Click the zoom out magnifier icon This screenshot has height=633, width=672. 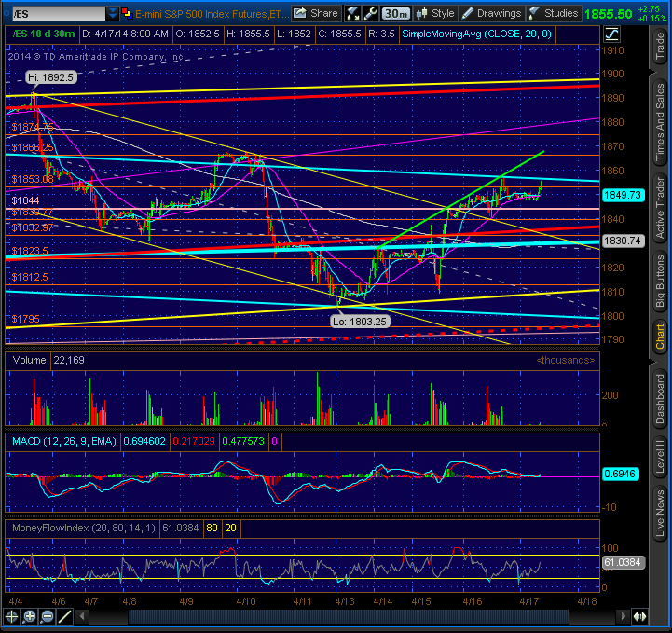click(x=48, y=617)
